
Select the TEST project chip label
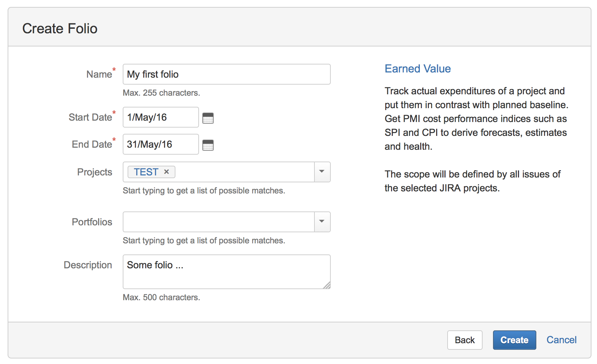pyautogui.click(x=146, y=172)
